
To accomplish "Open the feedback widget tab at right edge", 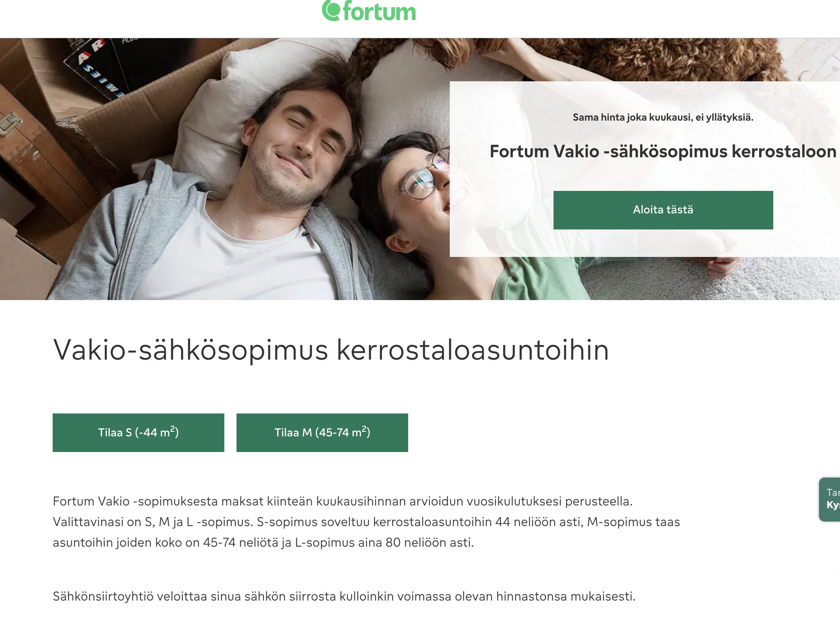I will click(x=830, y=499).
